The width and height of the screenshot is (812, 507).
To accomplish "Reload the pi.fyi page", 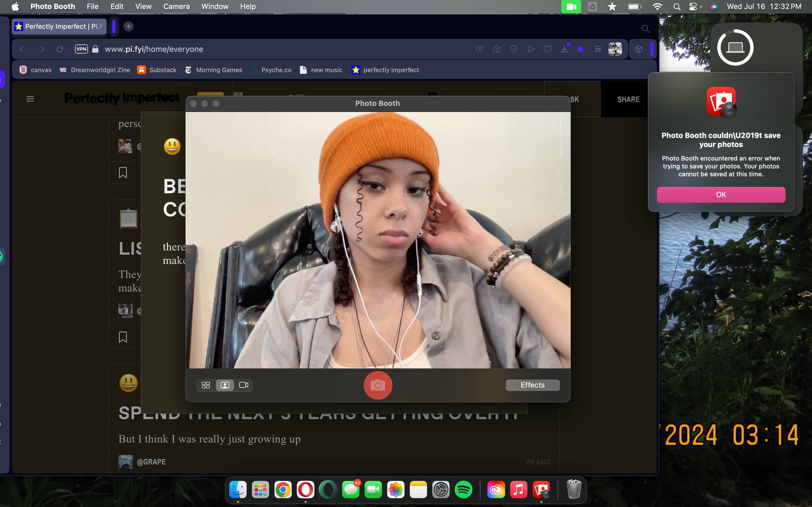I will [x=60, y=49].
